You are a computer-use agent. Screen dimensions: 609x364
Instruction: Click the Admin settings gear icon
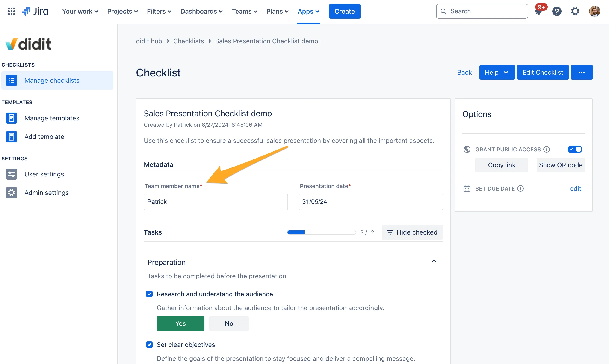12,193
